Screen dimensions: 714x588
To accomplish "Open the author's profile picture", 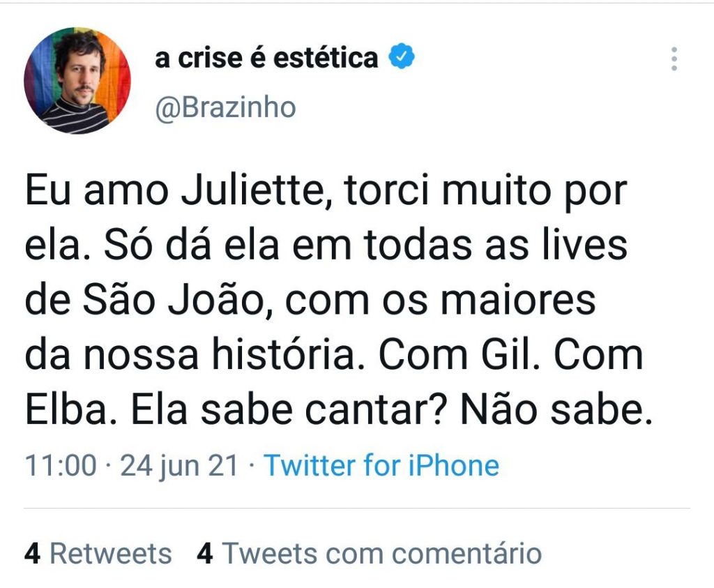I will pos(77,80).
